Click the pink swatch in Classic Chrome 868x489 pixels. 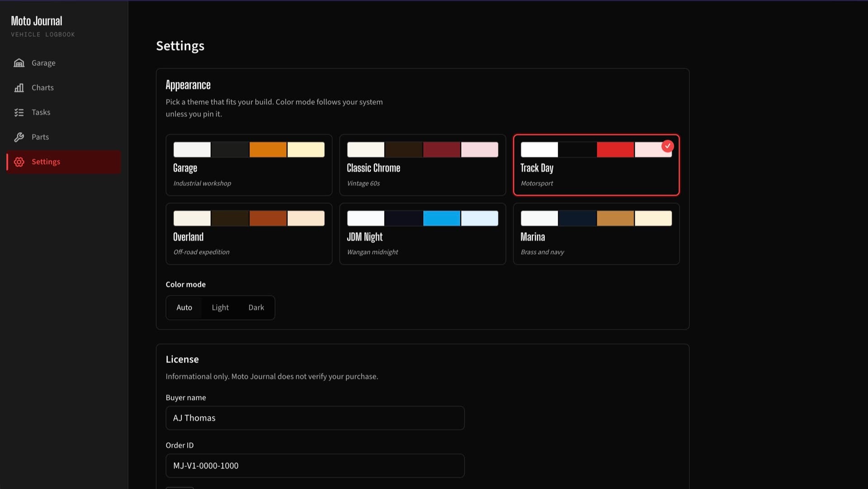click(x=480, y=150)
